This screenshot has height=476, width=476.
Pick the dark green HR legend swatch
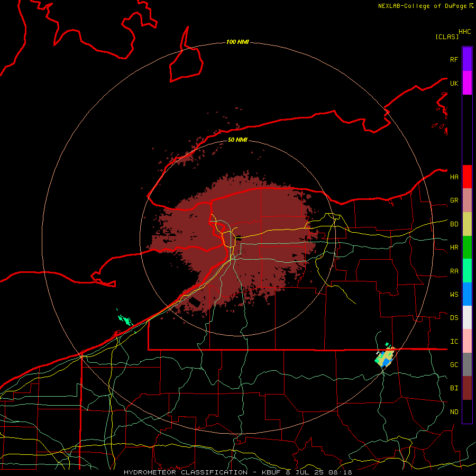click(467, 248)
